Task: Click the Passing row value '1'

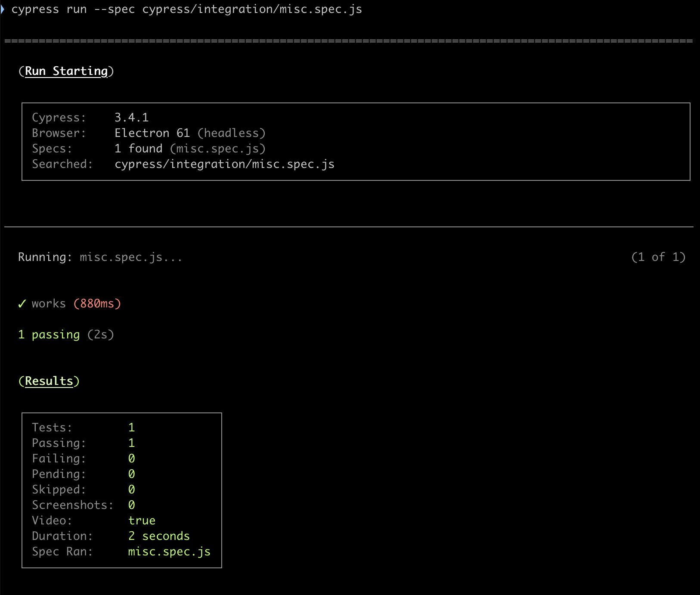Action: pyautogui.click(x=132, y=443)
